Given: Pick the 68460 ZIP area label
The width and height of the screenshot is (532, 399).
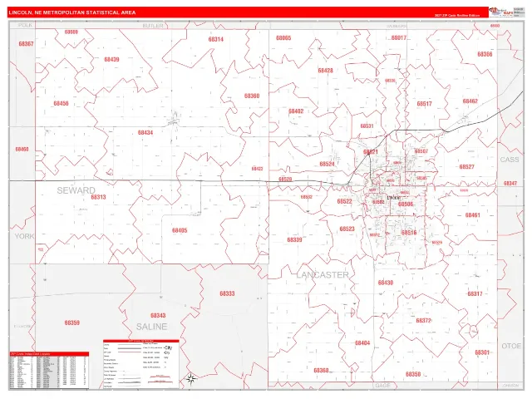Looking at the screenshot, I should [22, 150].
